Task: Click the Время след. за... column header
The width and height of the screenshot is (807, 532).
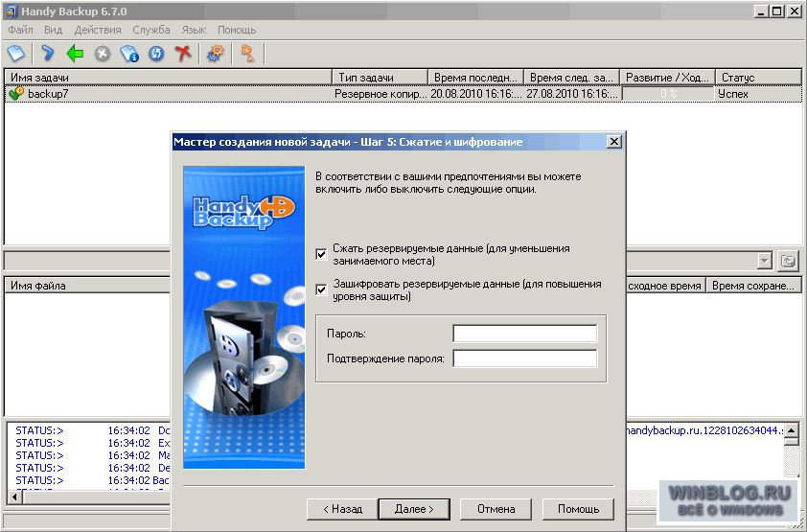Action: [x=571, y=78]
